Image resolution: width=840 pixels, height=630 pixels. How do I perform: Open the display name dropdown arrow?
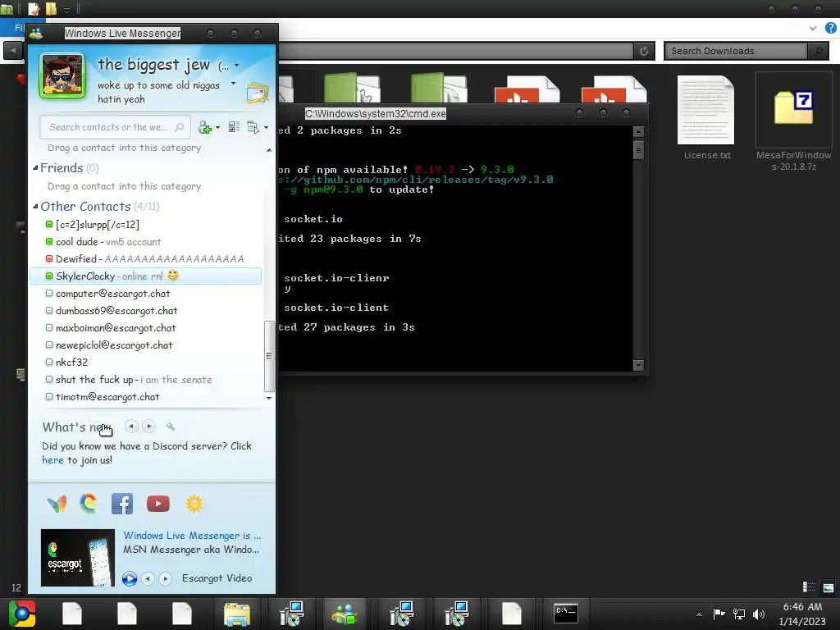(236, 66)
